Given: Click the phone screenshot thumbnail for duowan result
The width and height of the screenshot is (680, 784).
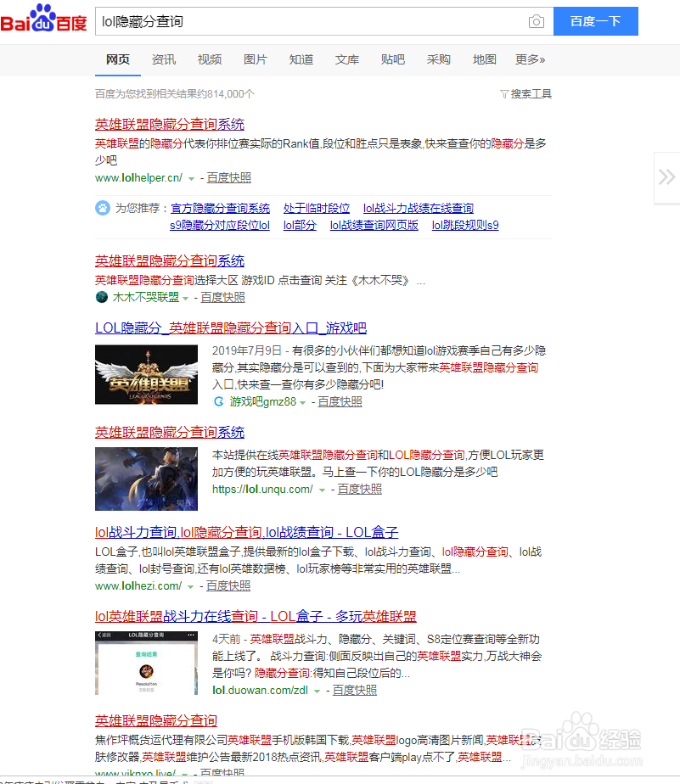Looking at the screenshot, I should click(x=146, y=663).
